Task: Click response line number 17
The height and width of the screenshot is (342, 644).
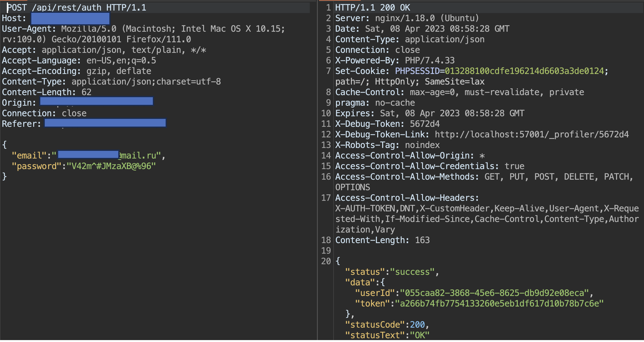Action: 326,198
